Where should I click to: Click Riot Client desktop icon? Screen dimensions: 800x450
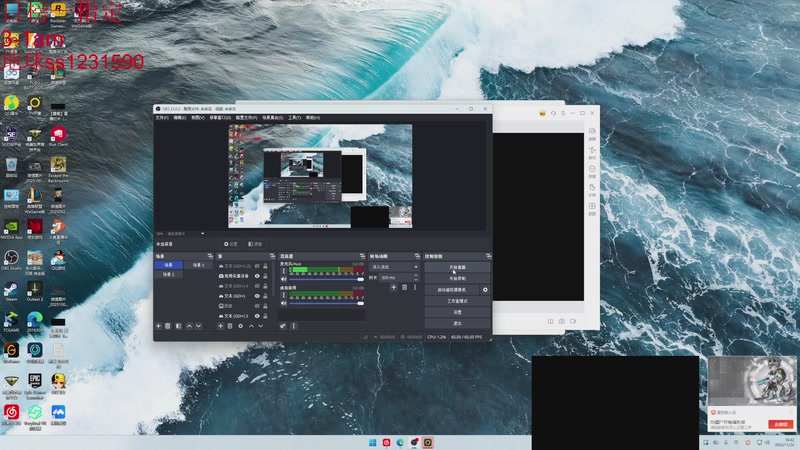coord(58,137)
